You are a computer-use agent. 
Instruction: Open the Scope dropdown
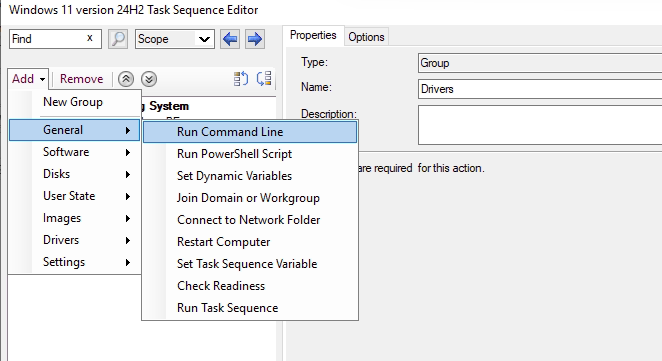pyautogui.click(x=175, y=39)
